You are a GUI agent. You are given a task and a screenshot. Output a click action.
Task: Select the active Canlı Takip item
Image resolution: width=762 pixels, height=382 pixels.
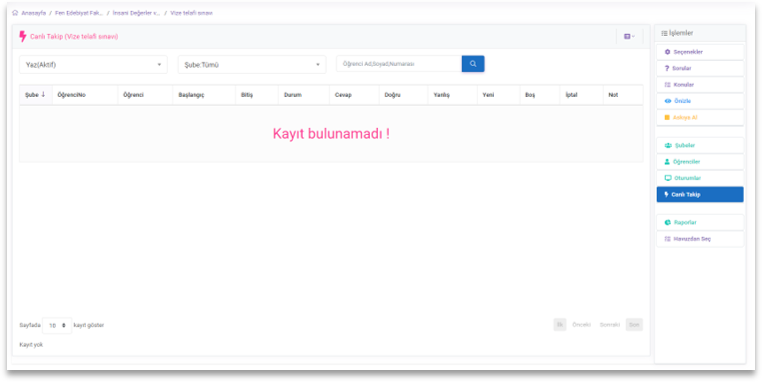tap(700, 194)
